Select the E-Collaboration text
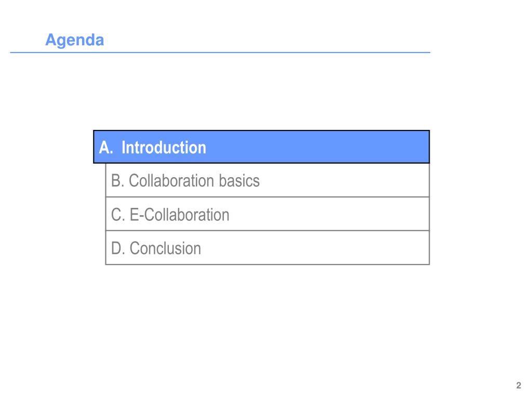The image size is (532, 399). click(179, 215)
